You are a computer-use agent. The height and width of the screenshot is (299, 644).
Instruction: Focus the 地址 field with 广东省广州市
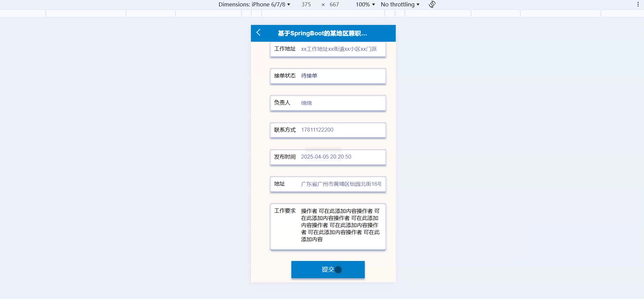click(341, 184)
